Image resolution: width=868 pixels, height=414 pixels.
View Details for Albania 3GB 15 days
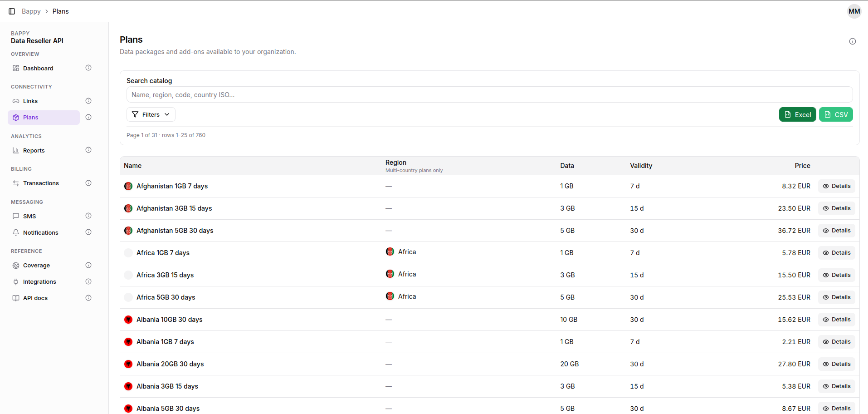coord(837,386)
